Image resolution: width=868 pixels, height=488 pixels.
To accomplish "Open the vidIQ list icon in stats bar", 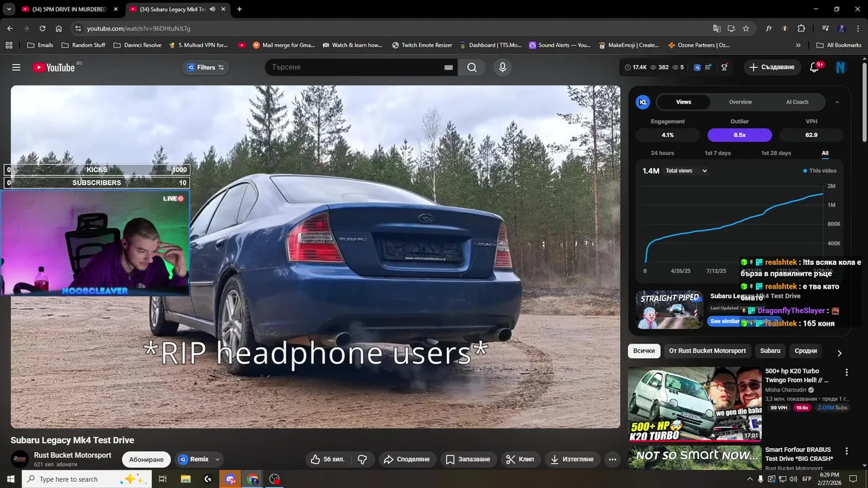I will 708,67.
